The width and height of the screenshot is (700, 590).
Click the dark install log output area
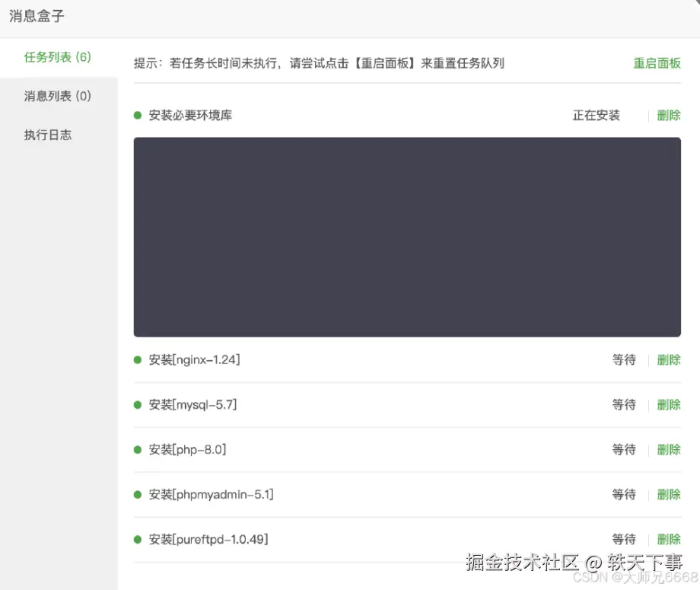coord(407,238)
